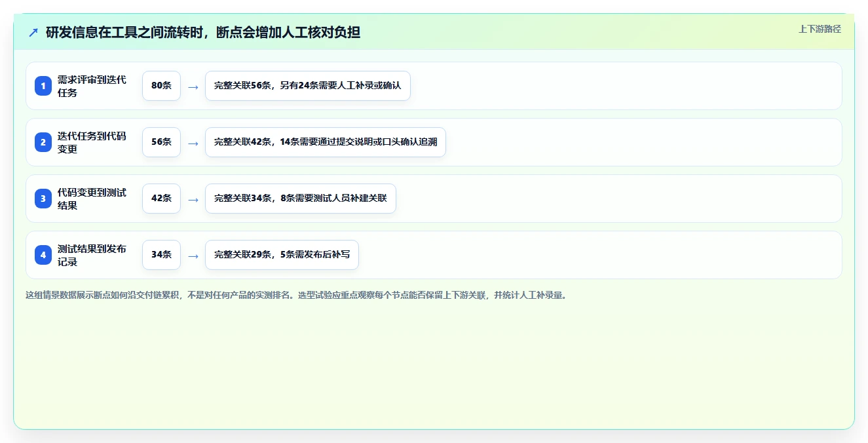Click step number badge 2
The height and width of the screenshot is (443, 868).
[43, 142]
